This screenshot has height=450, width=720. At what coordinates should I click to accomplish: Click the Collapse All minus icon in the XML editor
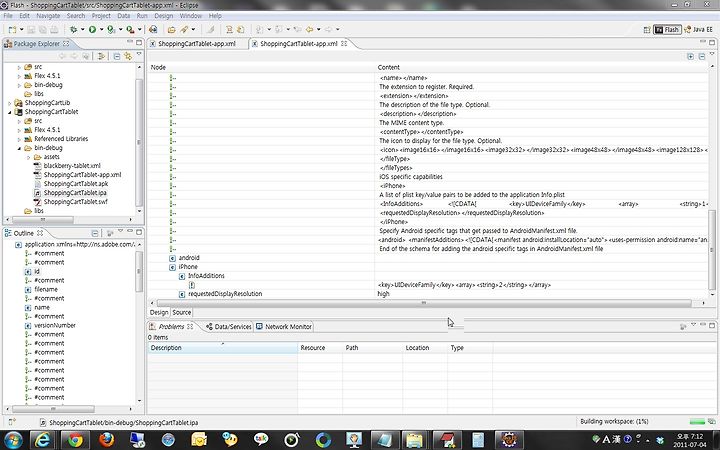(x=702, y=56)
